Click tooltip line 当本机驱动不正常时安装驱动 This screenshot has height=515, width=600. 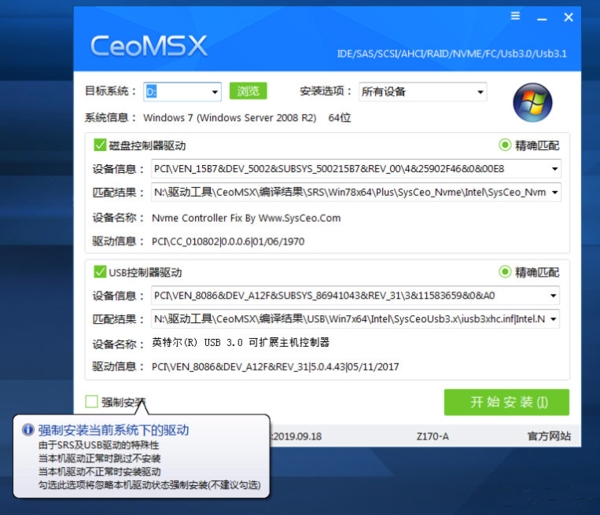pos(99,471)
